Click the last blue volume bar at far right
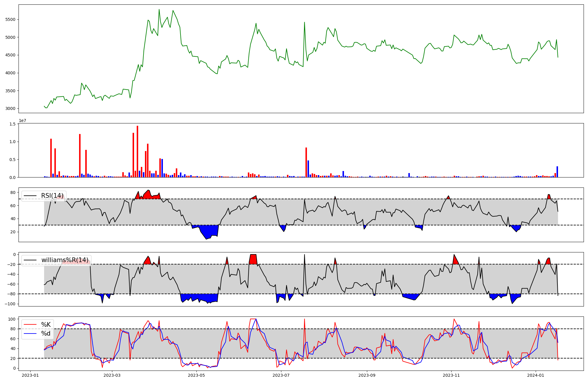Screen dimensions: 588x382 pos(557,172)
